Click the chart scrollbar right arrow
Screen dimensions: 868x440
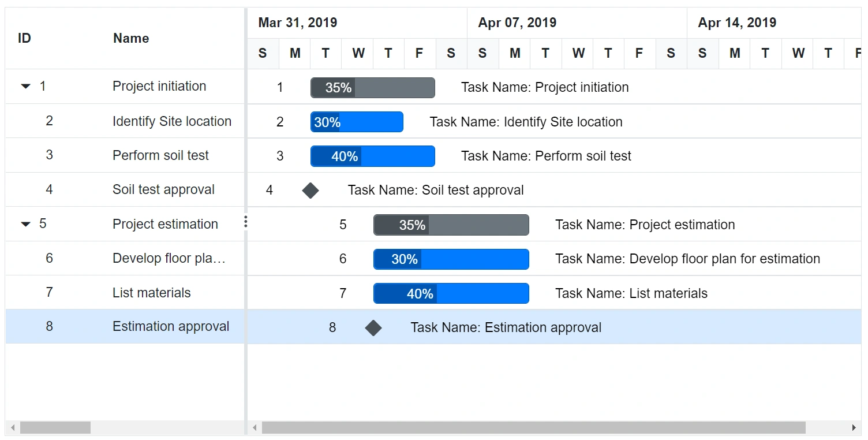(x=854, y=427)
